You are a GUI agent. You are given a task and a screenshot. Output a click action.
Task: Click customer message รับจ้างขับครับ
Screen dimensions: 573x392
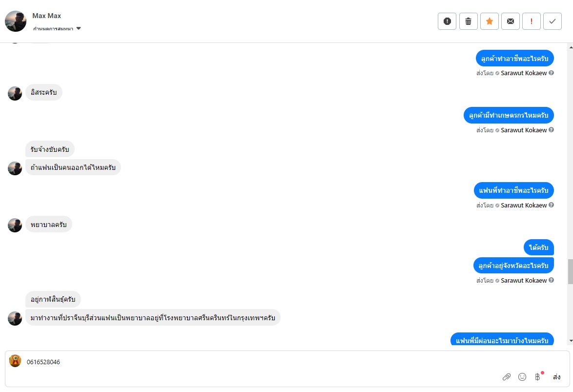coord(50,149)
